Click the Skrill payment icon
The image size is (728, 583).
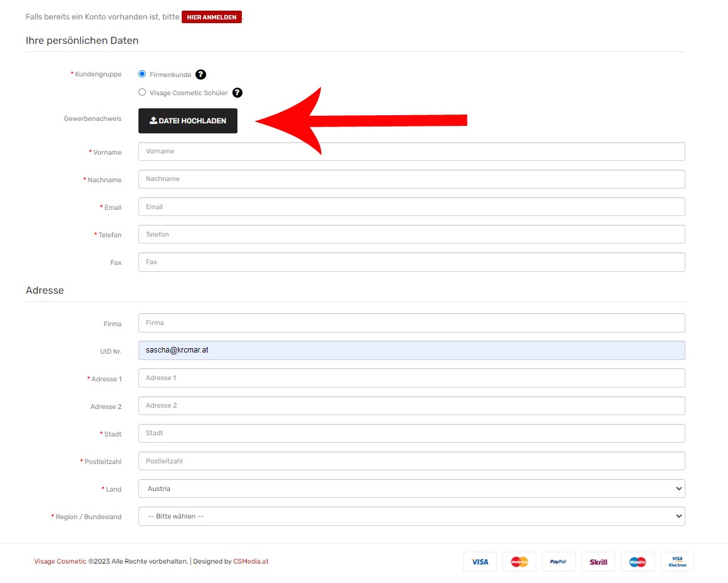pos(598,562)
